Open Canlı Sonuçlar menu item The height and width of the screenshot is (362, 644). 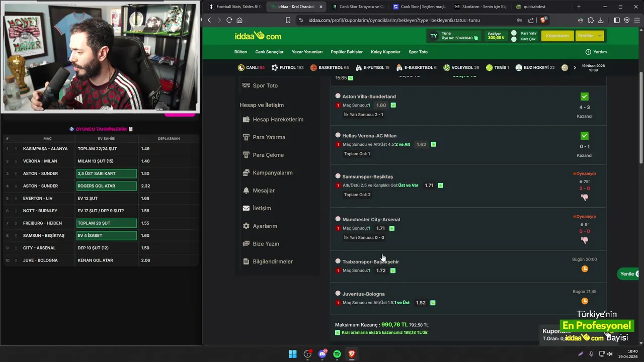pos(269,52)
